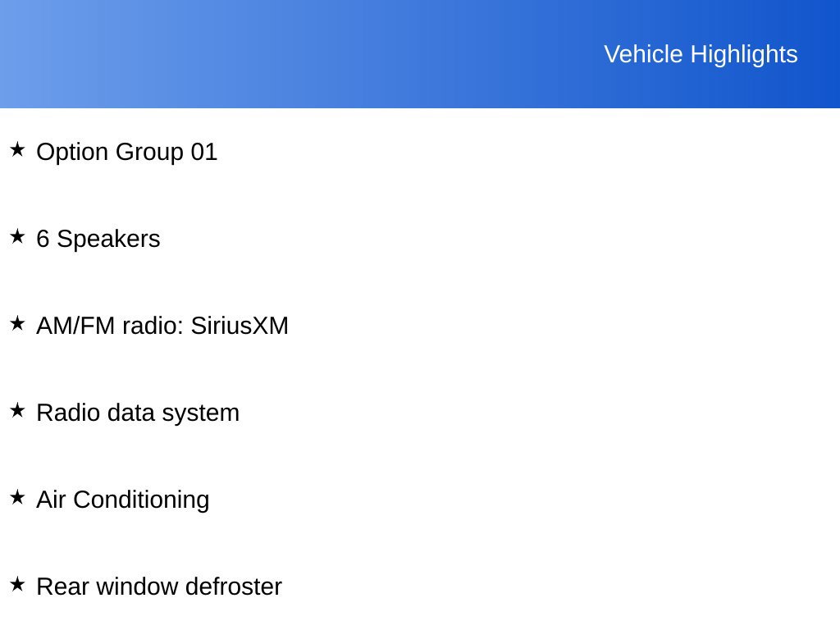Select the AM/FM radio: SiriusXM entry text

[x=162, y=326]
